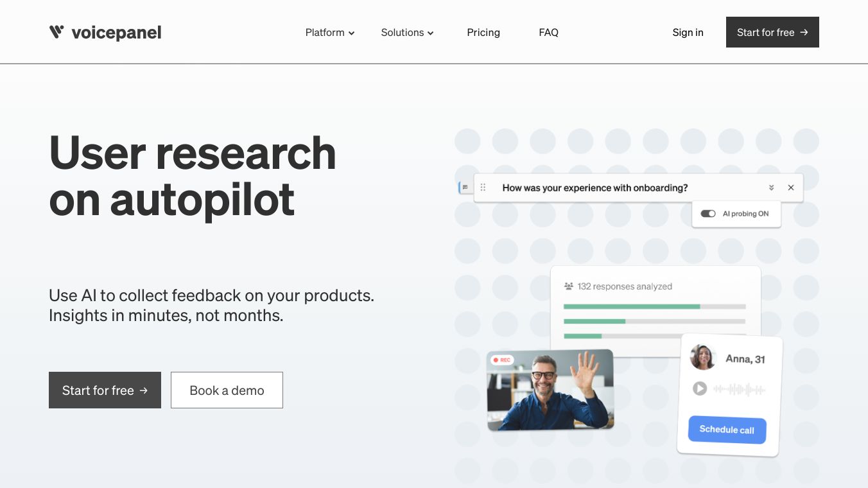Click the Book a demo button
Image resolution: width=868 pixels, height=488 pixels.
227,390
